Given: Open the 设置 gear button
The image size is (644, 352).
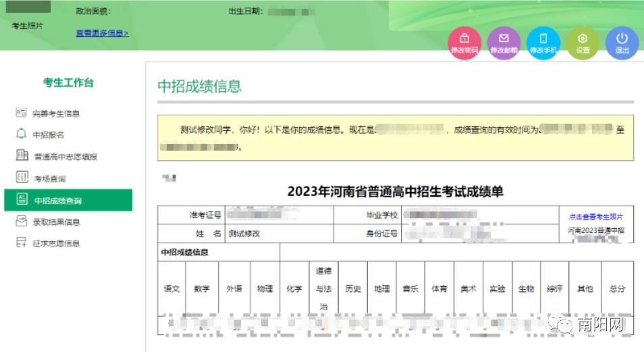Looking at the screenshot, I should pos(583,43).
